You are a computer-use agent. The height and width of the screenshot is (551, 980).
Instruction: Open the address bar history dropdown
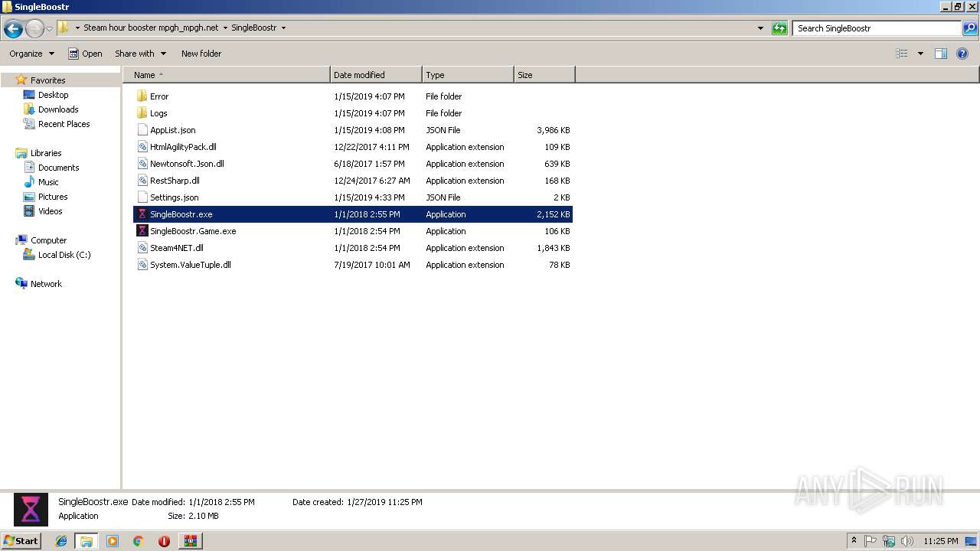pos(760,28)
